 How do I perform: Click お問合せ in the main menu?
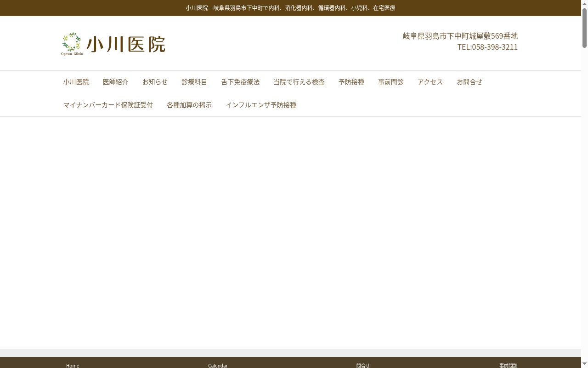(469, 82)
